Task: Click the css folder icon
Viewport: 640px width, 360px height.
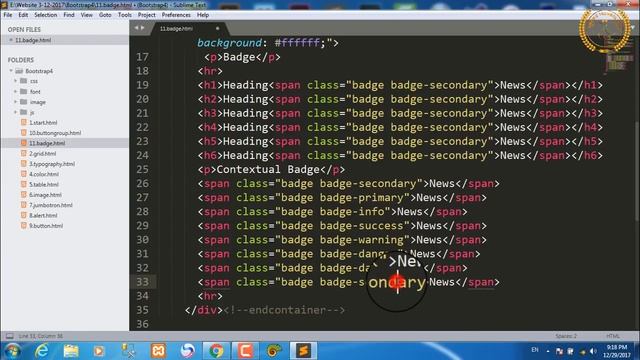Action: [x=24, y=81]
